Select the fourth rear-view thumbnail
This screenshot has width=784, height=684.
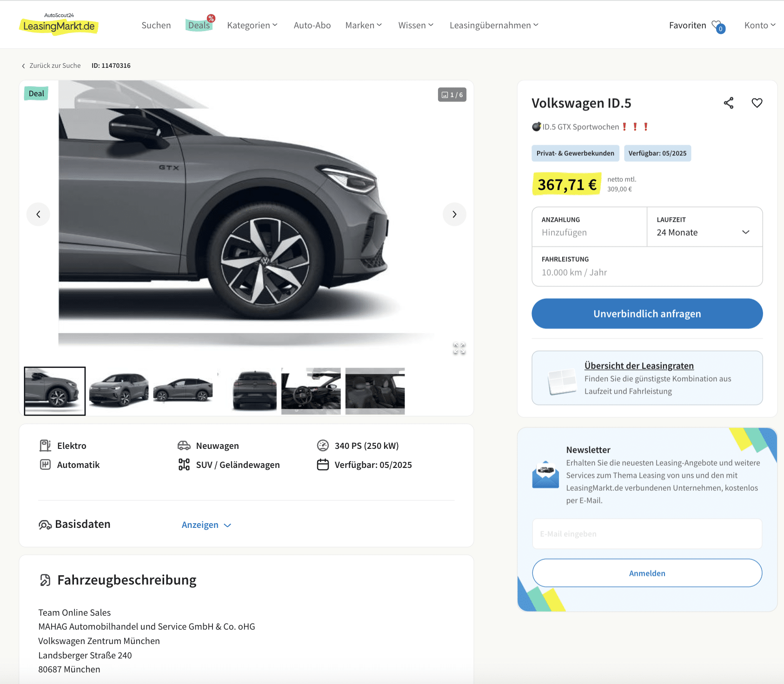pos(247,391)
